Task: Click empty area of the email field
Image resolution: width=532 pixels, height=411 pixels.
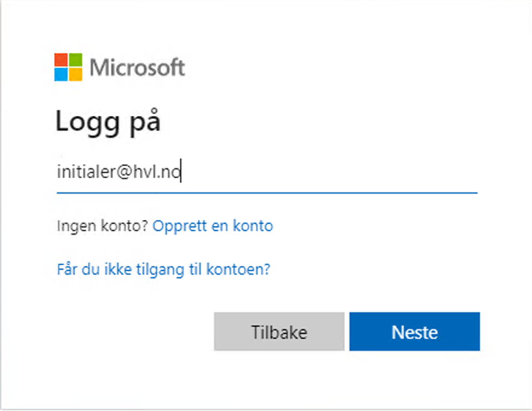Action: (x=332, y=172)
